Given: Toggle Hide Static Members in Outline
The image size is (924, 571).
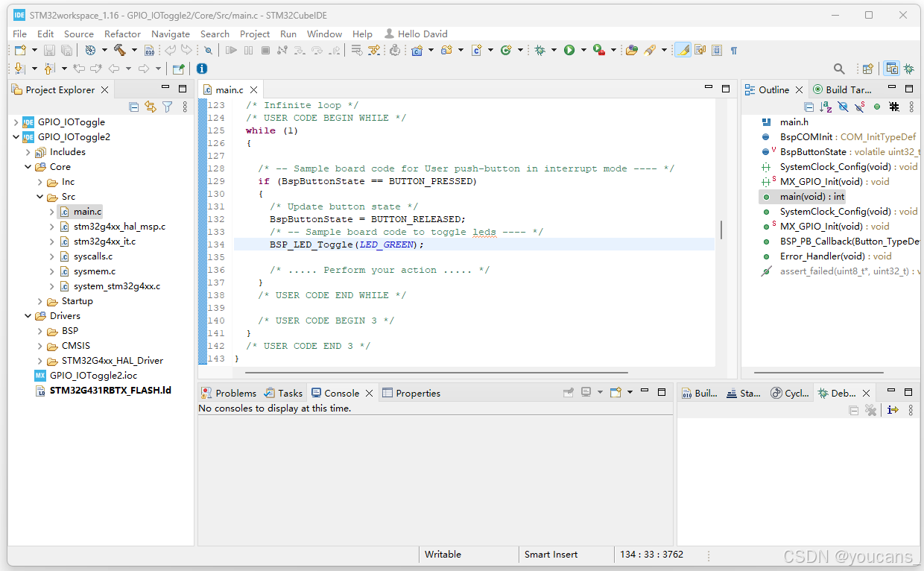Looking at the screenshot, I should (x=860, y=107).
